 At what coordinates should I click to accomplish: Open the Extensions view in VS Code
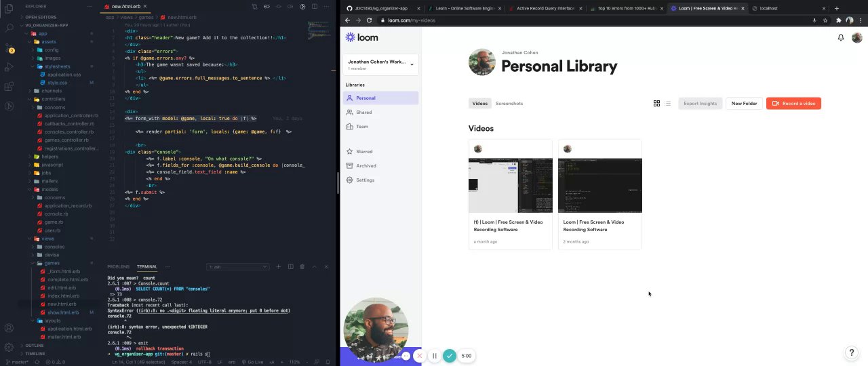point(9,87)
